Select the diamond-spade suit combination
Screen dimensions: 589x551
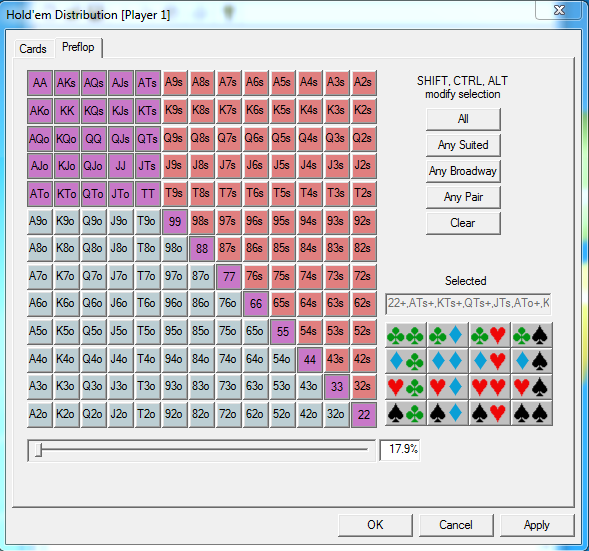pyautogui.click(x=532, y=361)
